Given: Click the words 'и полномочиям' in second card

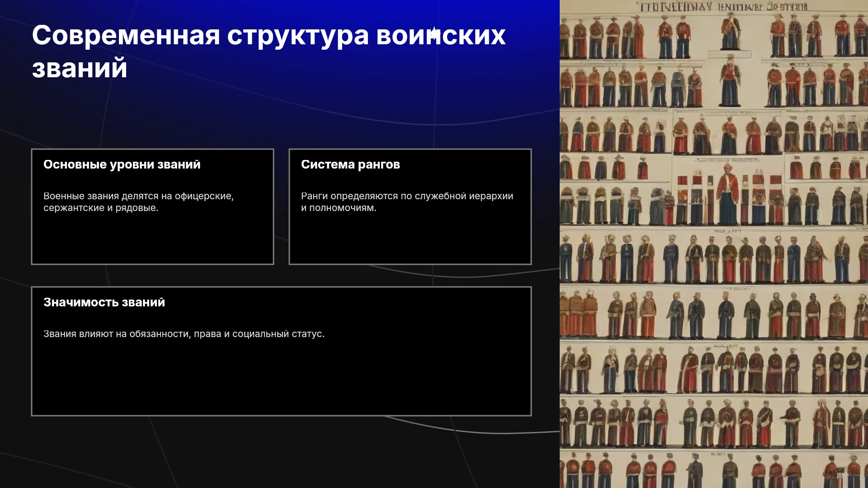Looking at the screenshot, I should pos(337,208).
